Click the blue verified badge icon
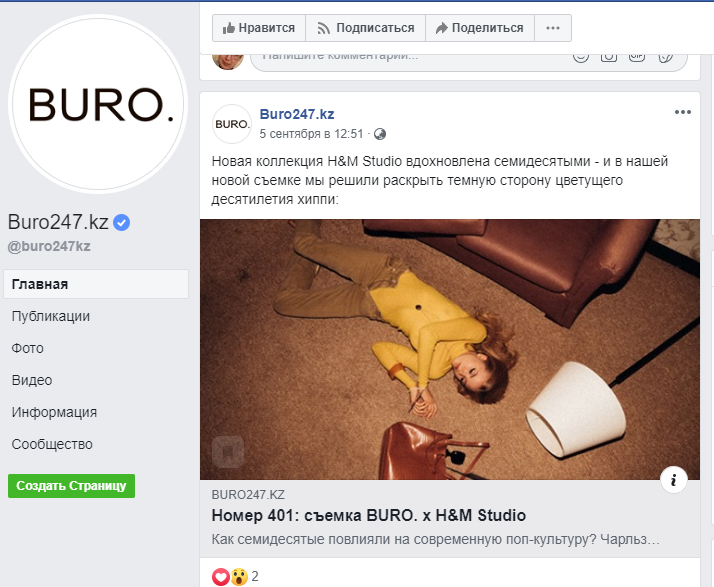 tap(121, 223)
